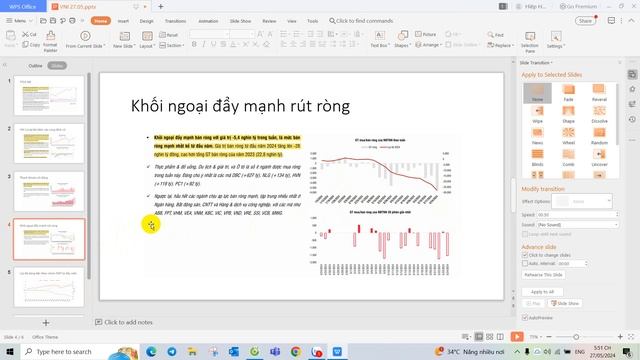
Task: Expand the Arrange dropdown
Action: coord(429,45)
